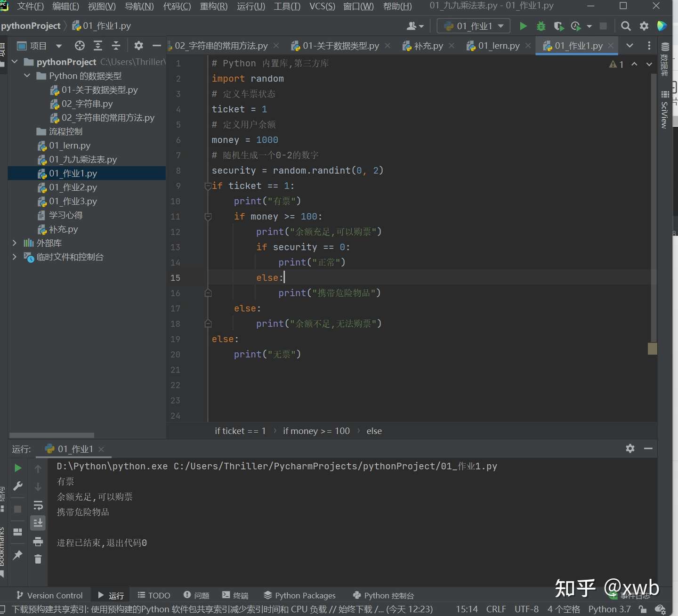Click the locate-in-project target icon
The image size is (678, 616).
(80, 46)
